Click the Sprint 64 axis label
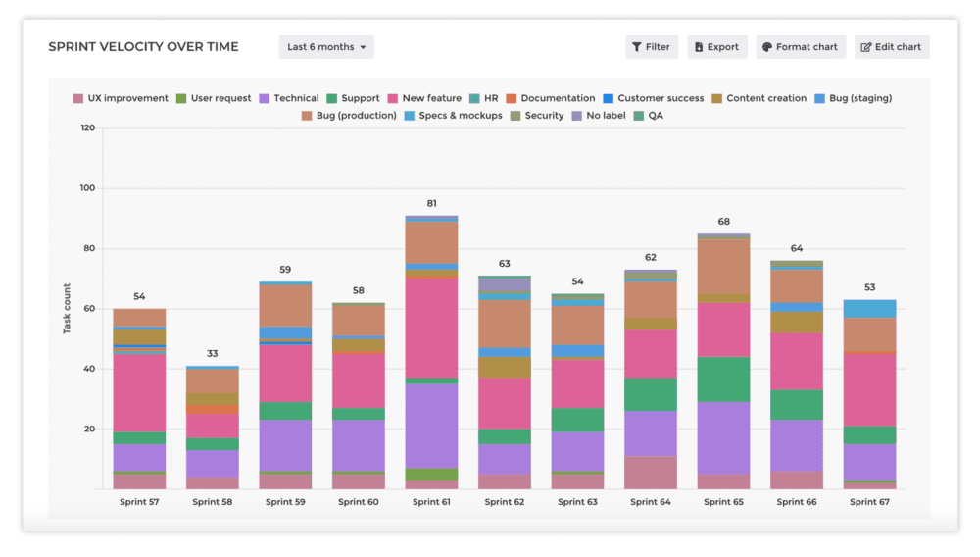This screenshot has width=980, height=557. [x=651, y=502]
